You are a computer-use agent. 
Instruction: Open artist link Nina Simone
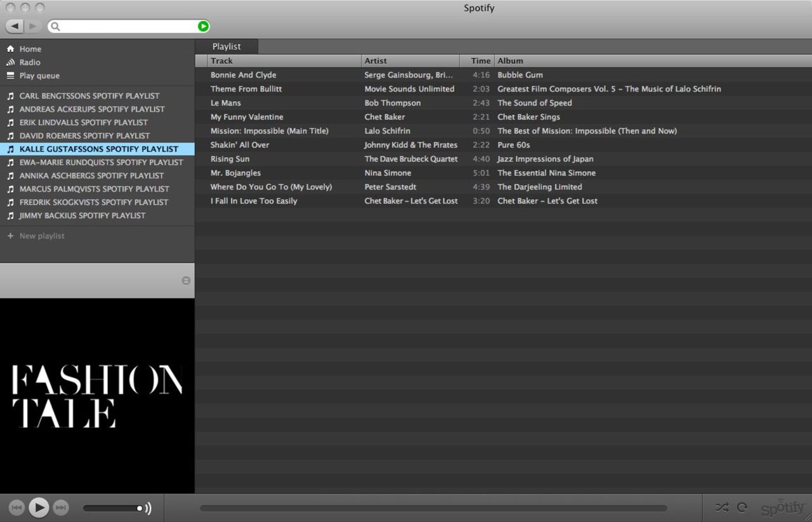pyautogui.click(x=388, y=173)
